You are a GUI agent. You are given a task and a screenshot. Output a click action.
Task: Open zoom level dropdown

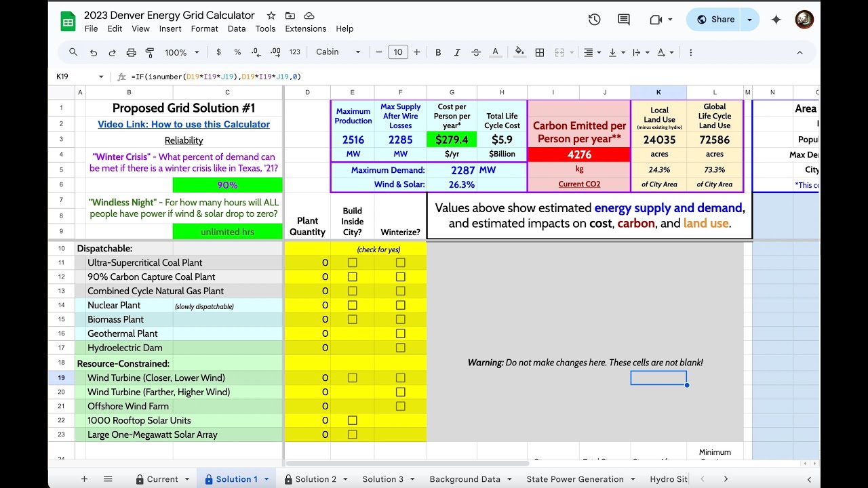pyautogui.click(x=182, y=52)
